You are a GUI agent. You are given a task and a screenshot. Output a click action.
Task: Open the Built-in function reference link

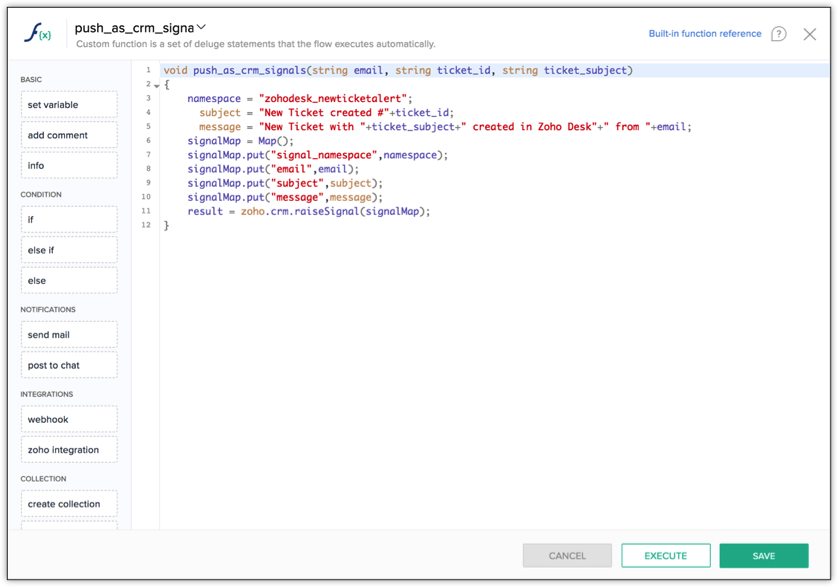tap(704, 34)
